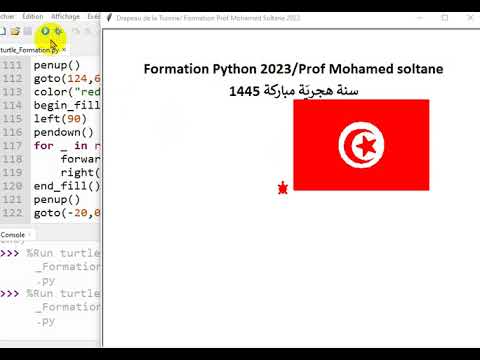Click the Thonny New file icon
This screenshot has height=360, width=480.
[3, 31]
